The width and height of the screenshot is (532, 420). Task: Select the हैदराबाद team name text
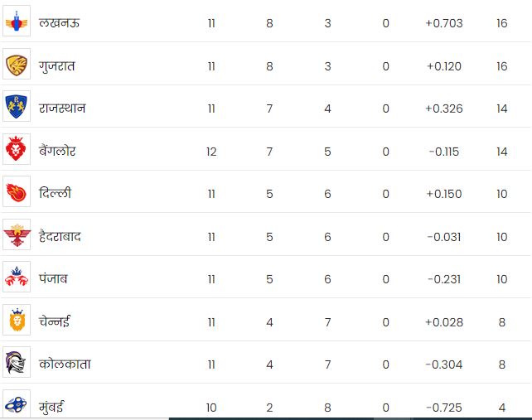60,236
